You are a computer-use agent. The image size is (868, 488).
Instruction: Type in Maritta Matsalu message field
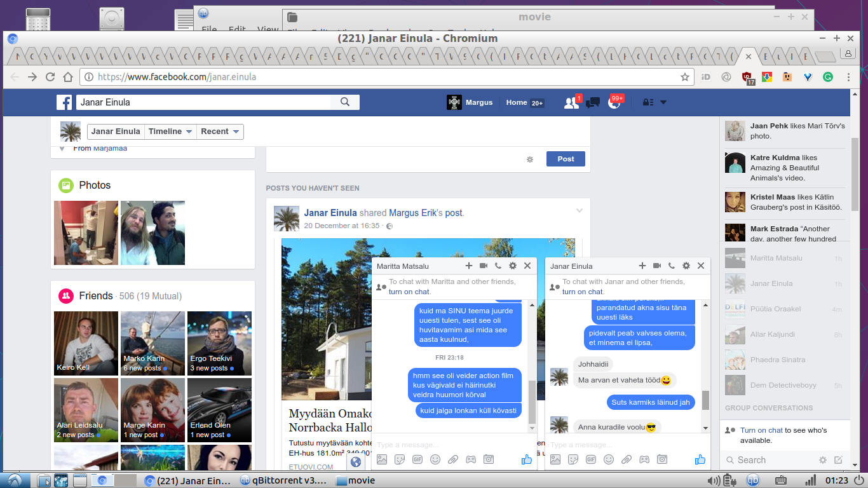(x=454, y=445)
